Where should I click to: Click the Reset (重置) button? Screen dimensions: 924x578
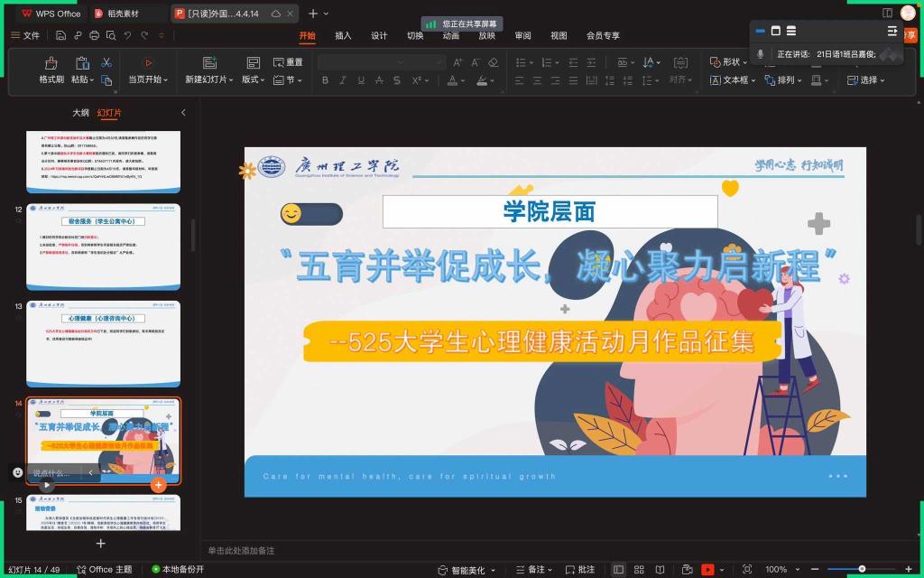click(x=287, y=62)
